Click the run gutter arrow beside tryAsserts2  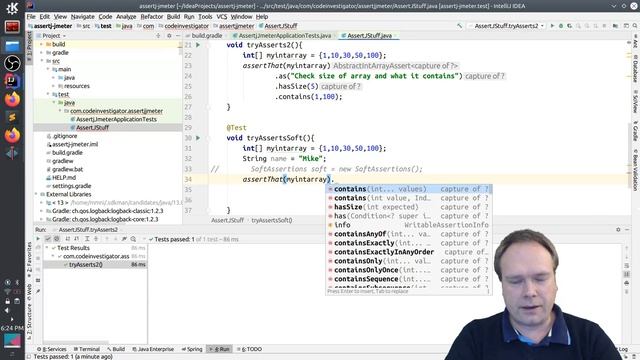pyautogui.click(x=198, y=45)
